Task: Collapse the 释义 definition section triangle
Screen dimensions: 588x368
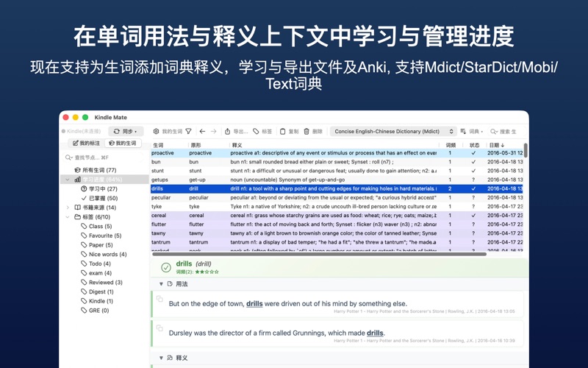Action: (161, 358)
